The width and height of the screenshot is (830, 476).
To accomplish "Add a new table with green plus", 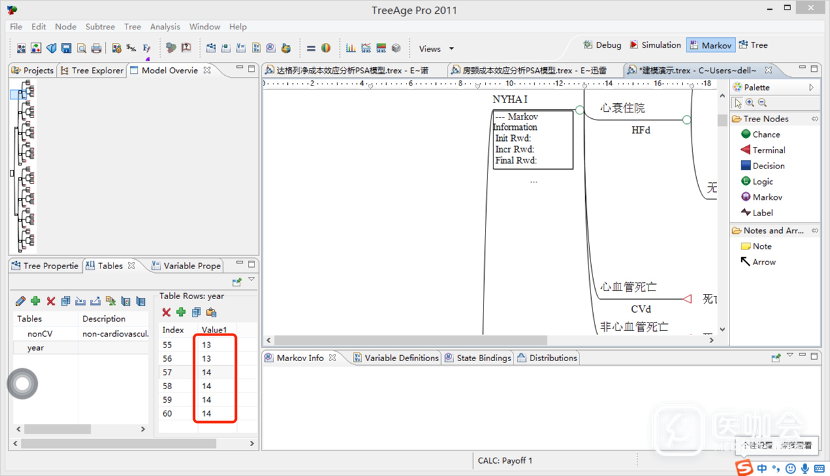I will point(36,301).
